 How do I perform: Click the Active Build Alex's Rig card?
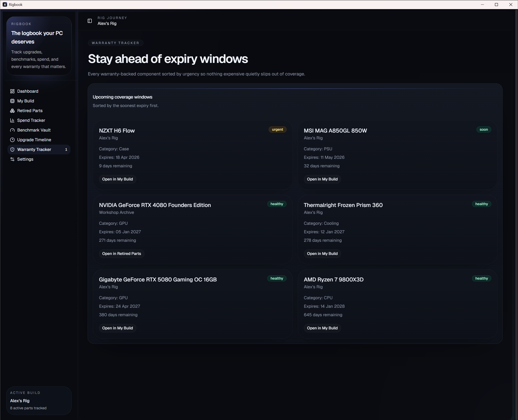(39, 401)
